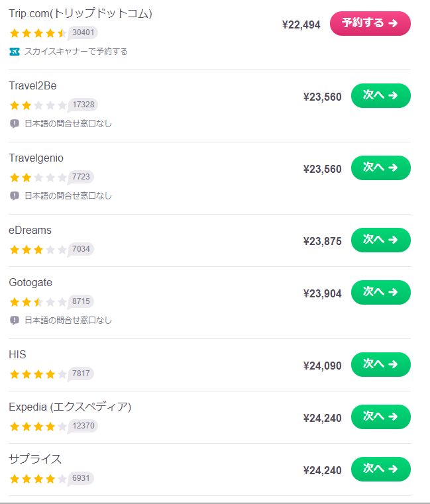Click 次へ button for Travelgenio
Viewport: 430px width, 504px height.
(x=380, y=168)
